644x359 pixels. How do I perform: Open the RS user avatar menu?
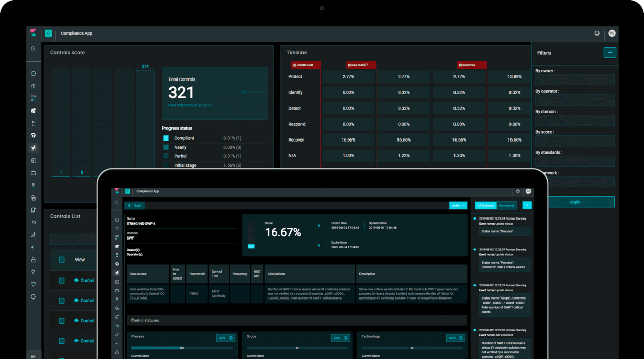[x=612, y=33]
